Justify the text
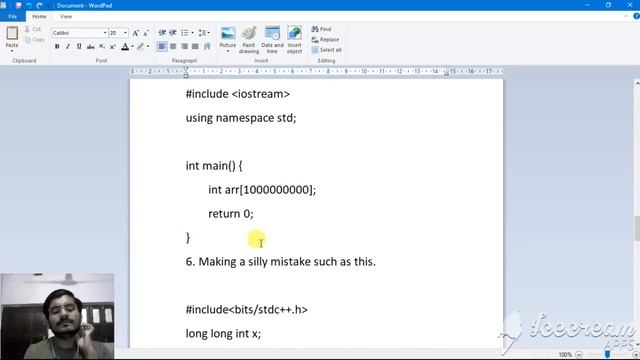The height and width of the screenshot is (360, 640). (x=196, y=47)
